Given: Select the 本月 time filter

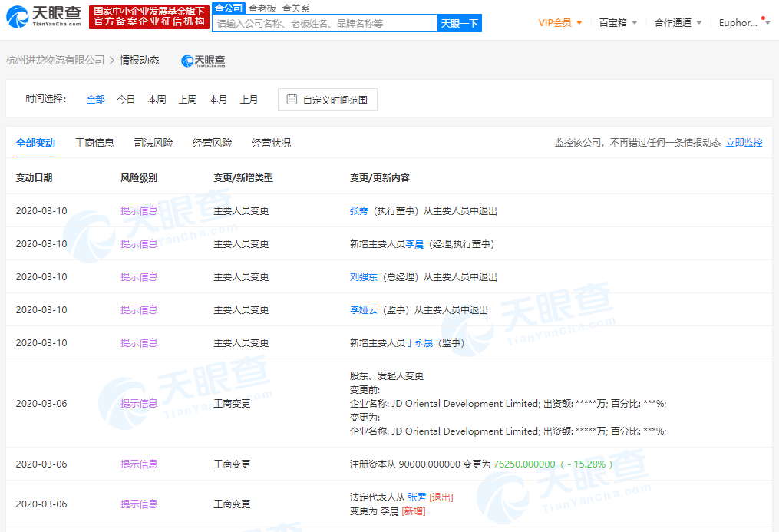Looking at the screenshot, I should tap(218, 99).
